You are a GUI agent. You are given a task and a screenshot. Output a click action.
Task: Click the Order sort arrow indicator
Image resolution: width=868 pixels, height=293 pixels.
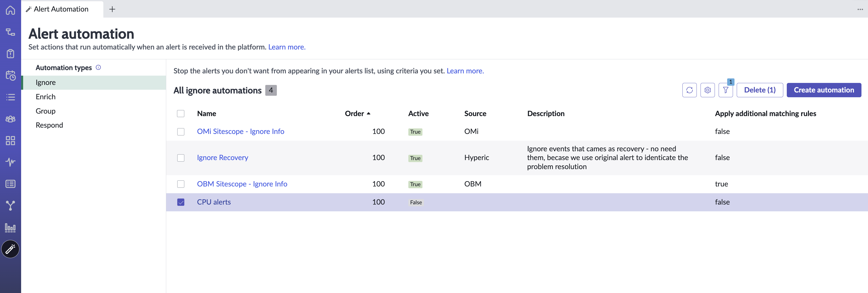click(369, 114)
